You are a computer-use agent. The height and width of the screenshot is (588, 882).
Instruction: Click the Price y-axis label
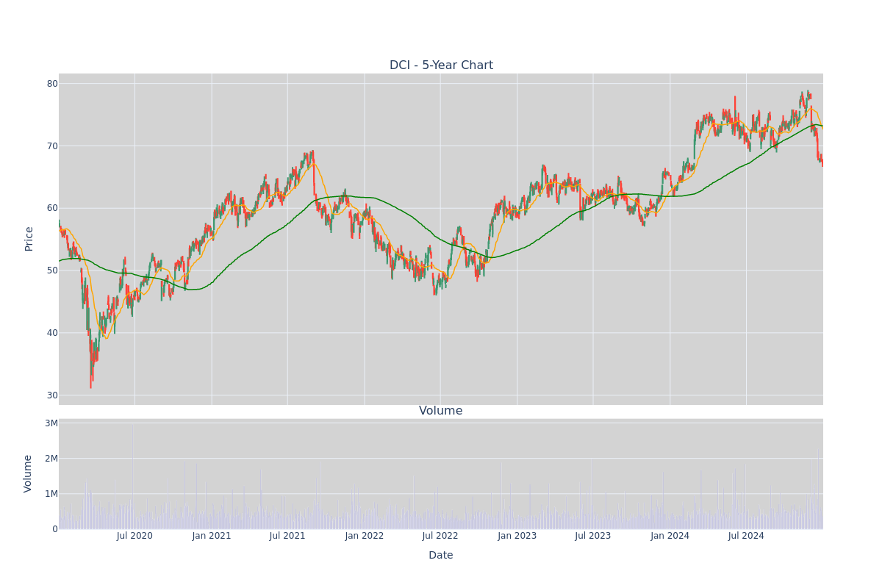29,239
